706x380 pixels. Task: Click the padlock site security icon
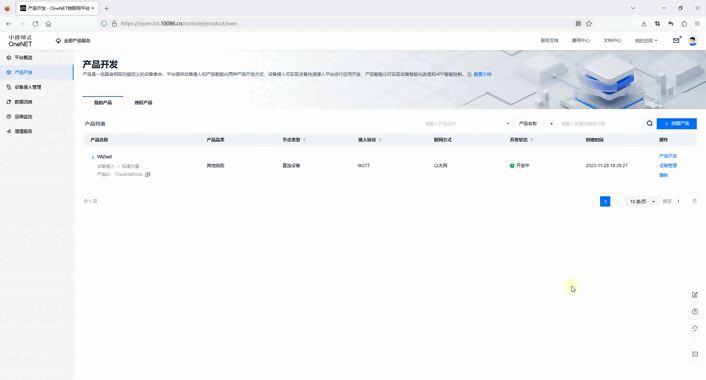pyautogui.click(x=114, y=23)
